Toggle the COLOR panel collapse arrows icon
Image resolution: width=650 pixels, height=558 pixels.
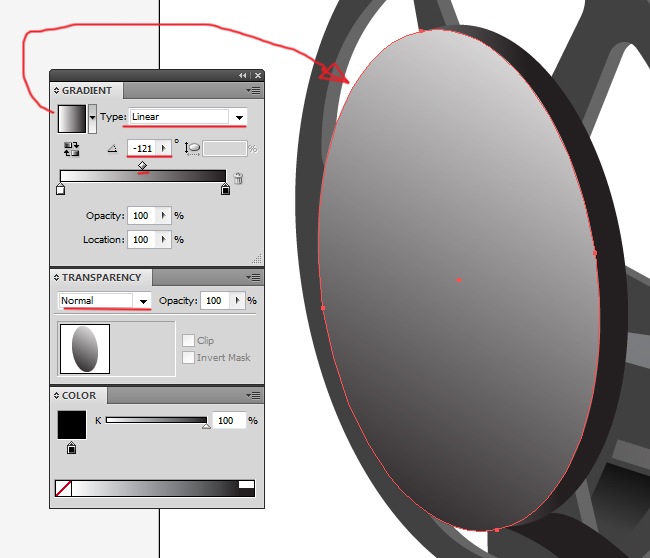(56, 395)
